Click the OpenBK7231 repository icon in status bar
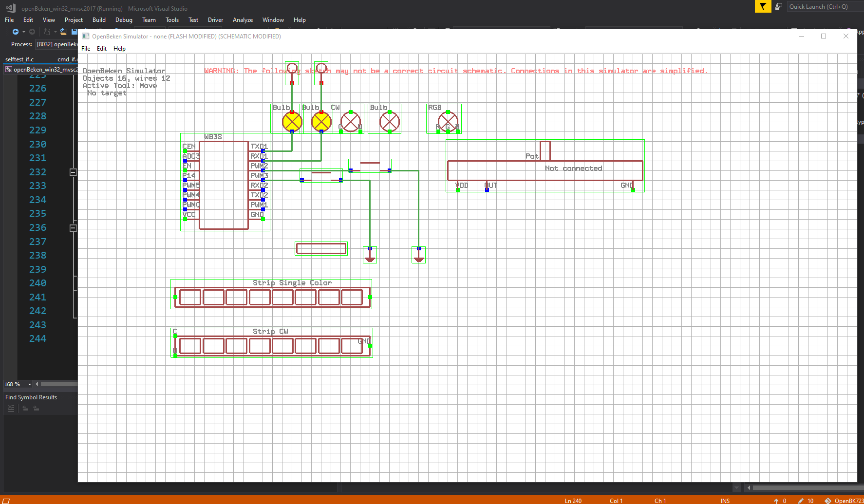 tap(828, 501)
